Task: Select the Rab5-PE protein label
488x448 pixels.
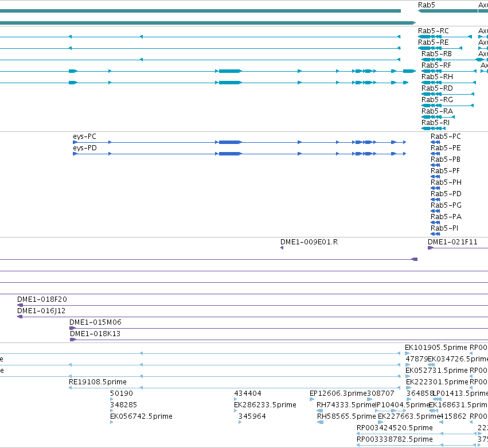Action: tap(446, 148)
